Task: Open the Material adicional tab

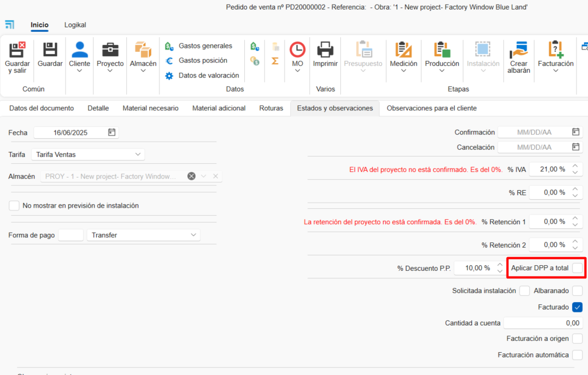Action: click(219, 108)
